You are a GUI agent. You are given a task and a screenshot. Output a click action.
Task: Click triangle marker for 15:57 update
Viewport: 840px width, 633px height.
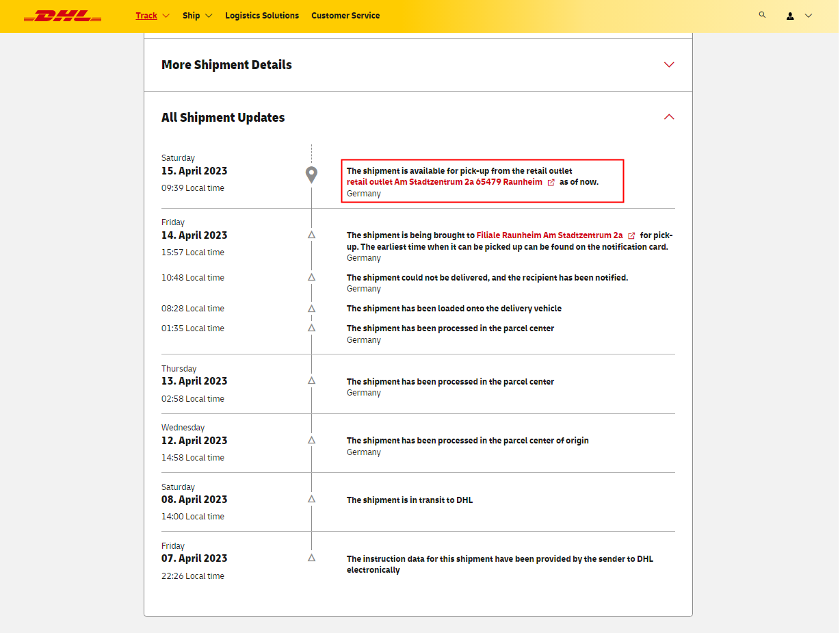coord(311,235)
